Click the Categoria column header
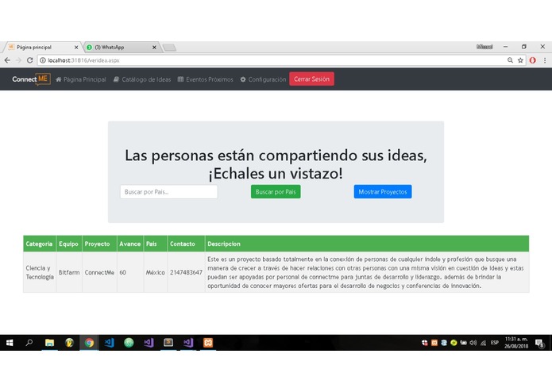Screen dimensions: 552x392 pyautogui.click(x=39, y=244)
